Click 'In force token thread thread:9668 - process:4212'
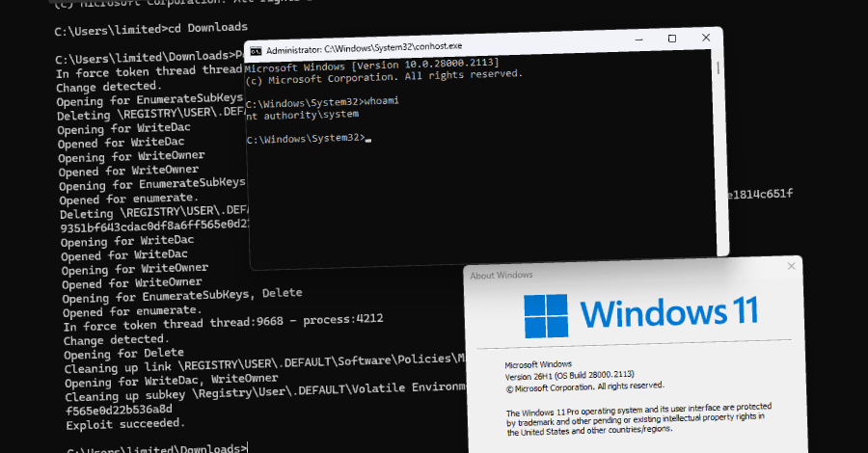Screen dimensions: 868x453 (x=223, y=322)
